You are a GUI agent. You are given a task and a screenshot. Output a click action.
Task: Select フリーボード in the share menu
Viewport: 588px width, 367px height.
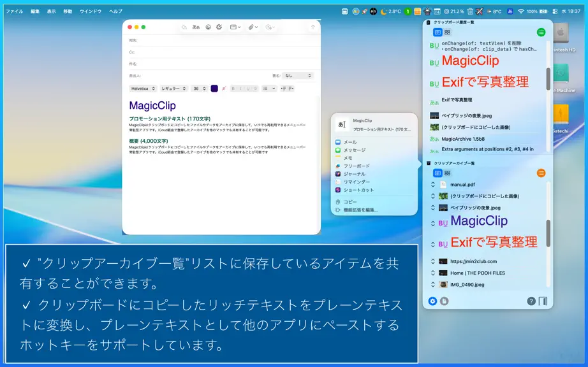375,166
